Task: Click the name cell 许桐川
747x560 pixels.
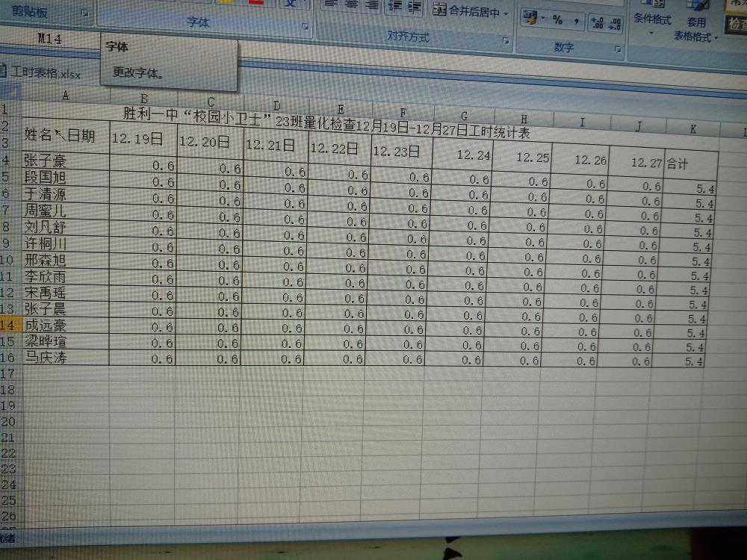Action: (66, 244)
